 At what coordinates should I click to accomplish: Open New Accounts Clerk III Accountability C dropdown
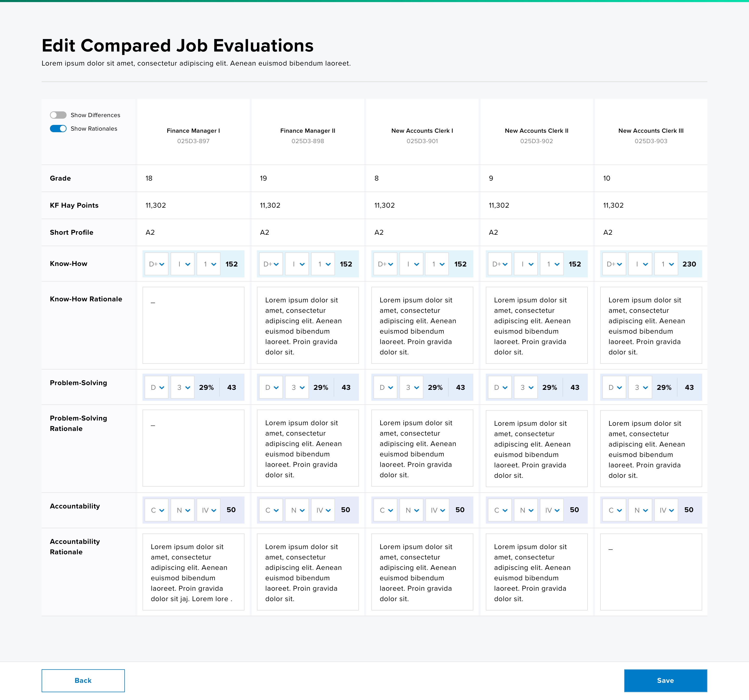click(614, 510)
